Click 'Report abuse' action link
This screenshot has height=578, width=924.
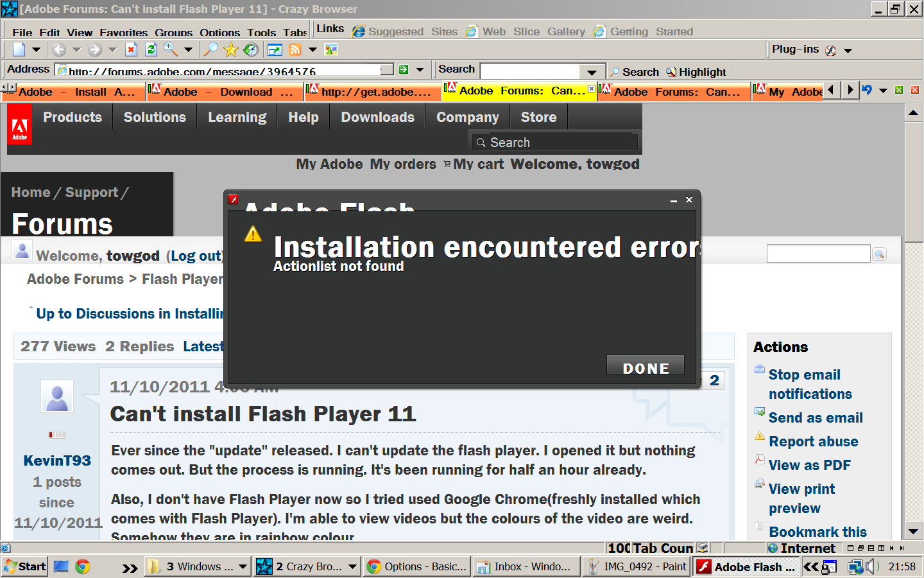pos(813,441)
